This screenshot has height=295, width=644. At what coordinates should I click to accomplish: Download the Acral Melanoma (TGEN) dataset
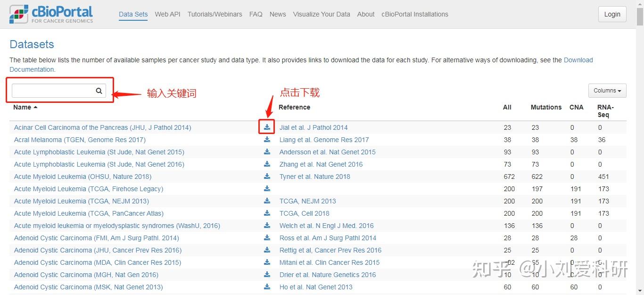[267, 139]
